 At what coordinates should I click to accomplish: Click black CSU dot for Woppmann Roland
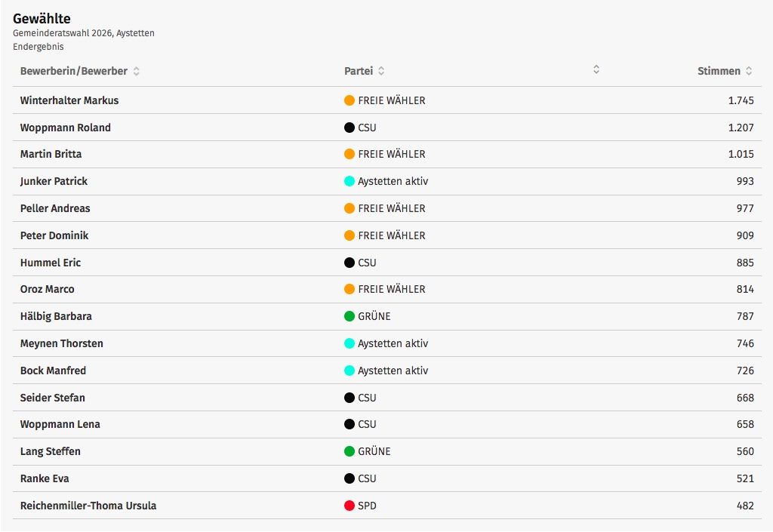350,128
